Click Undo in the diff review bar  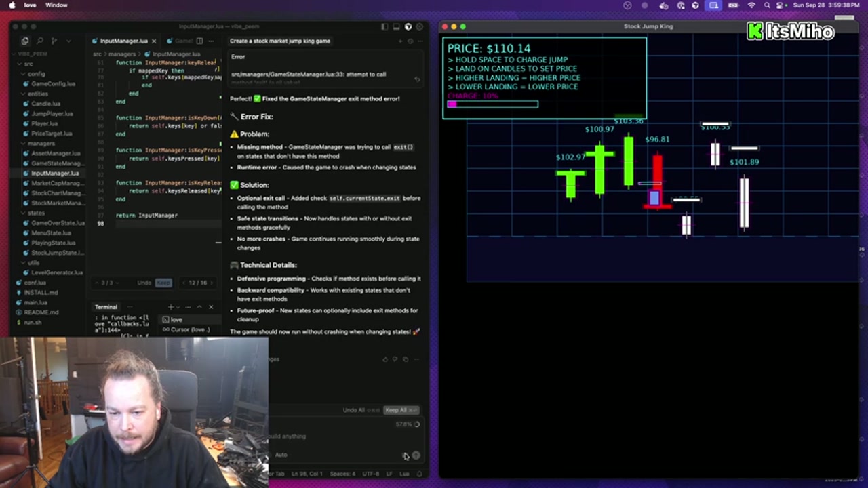coord(144,283)
